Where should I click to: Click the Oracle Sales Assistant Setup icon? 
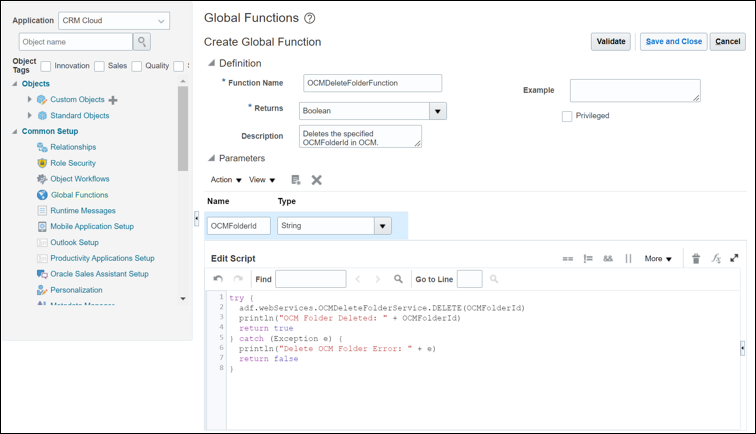42,274
